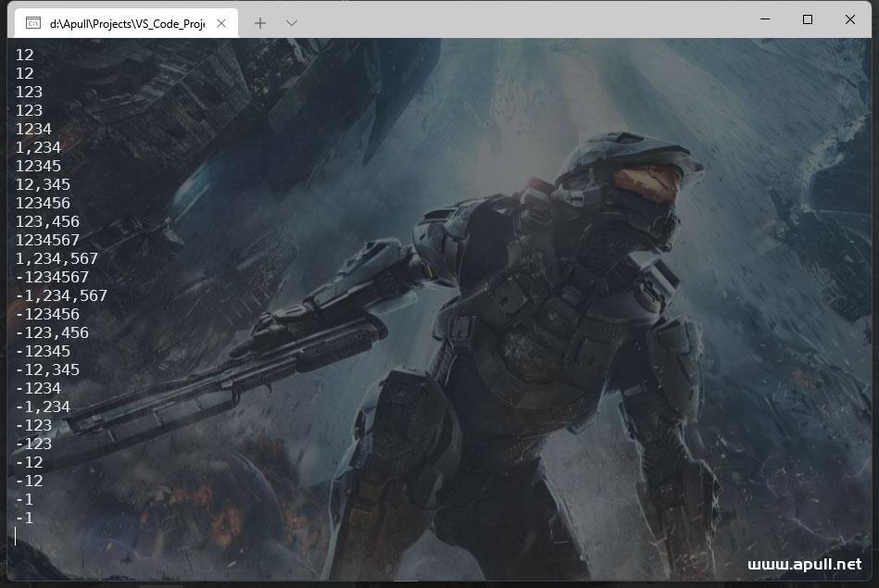879x588 pixels.
Task: Click the terminal icon on the tab
Action: click(x=33, y=23)
